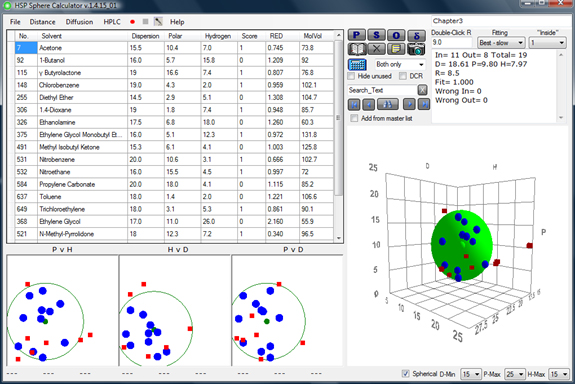Image resolution: width=576 pixels, height=385 pixels.
Task: Enable Add from master list checkbox
Action: (354, 118)
